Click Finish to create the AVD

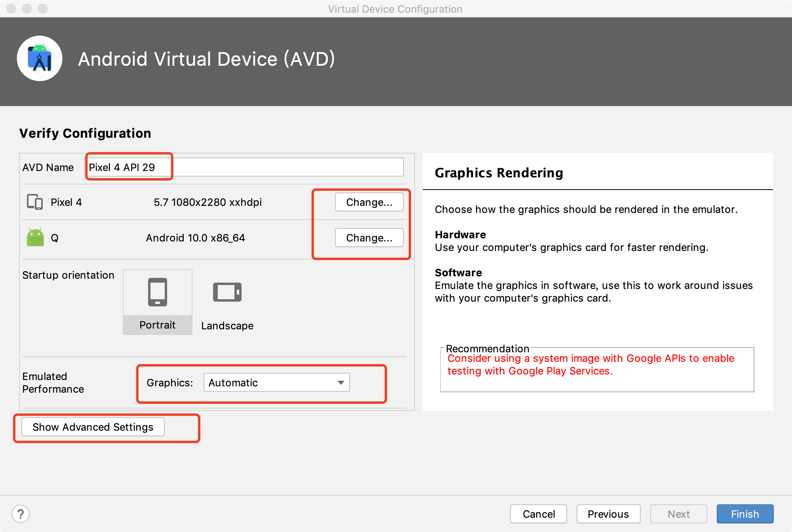tap(745, 514)
